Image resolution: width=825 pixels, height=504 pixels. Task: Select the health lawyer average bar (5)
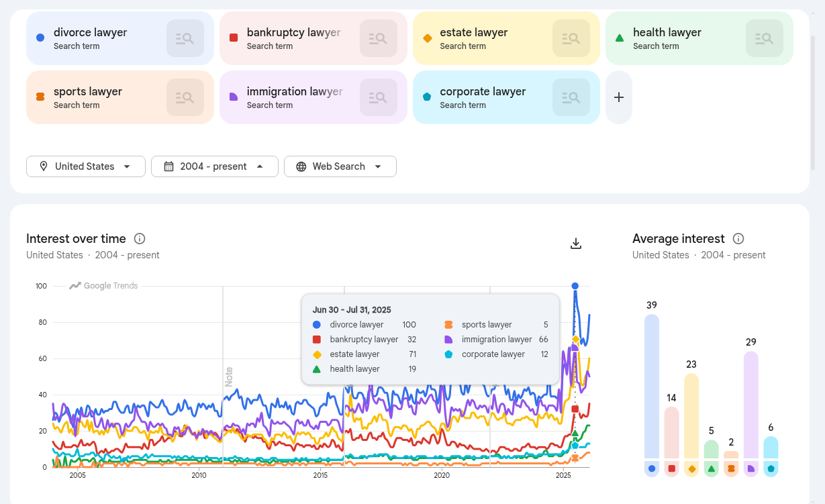(x=711, y=450)
